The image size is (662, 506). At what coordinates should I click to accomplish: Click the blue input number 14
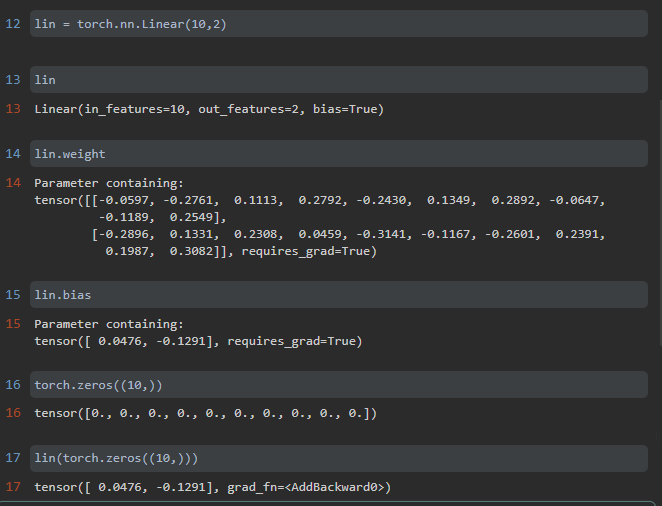click(x=13, y=154)
